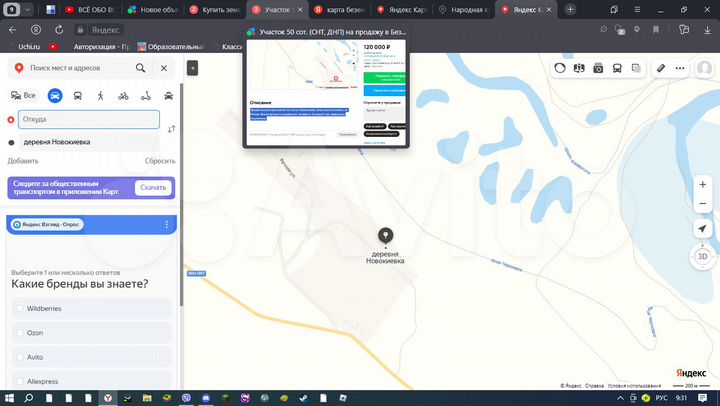
Task: Toggle the traffic layer round icon
Action: click(560, 68)
